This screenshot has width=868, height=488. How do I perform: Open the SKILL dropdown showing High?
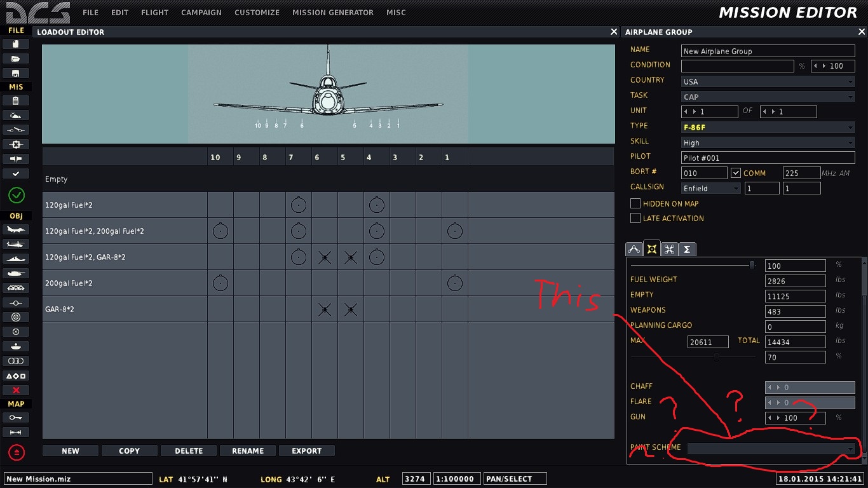point(768,142)
